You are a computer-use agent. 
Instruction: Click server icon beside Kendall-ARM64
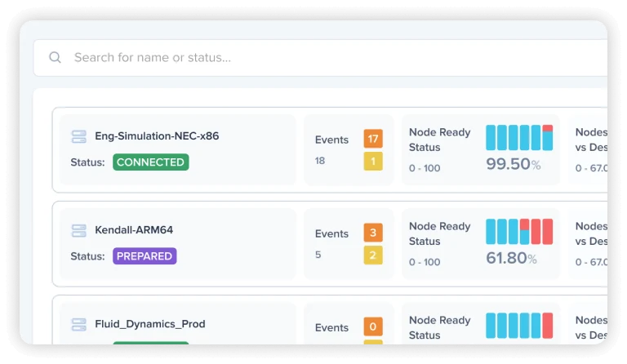[x=78, y=230]
